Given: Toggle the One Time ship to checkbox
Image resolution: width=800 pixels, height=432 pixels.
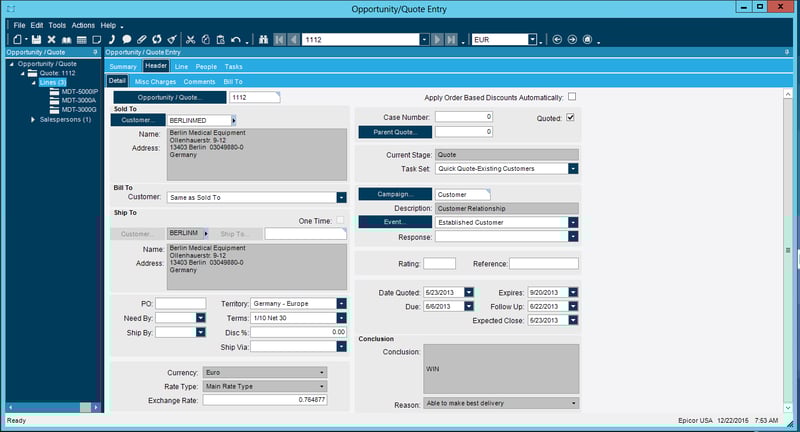Looking at the screenshot, I should tap(340, 220).
